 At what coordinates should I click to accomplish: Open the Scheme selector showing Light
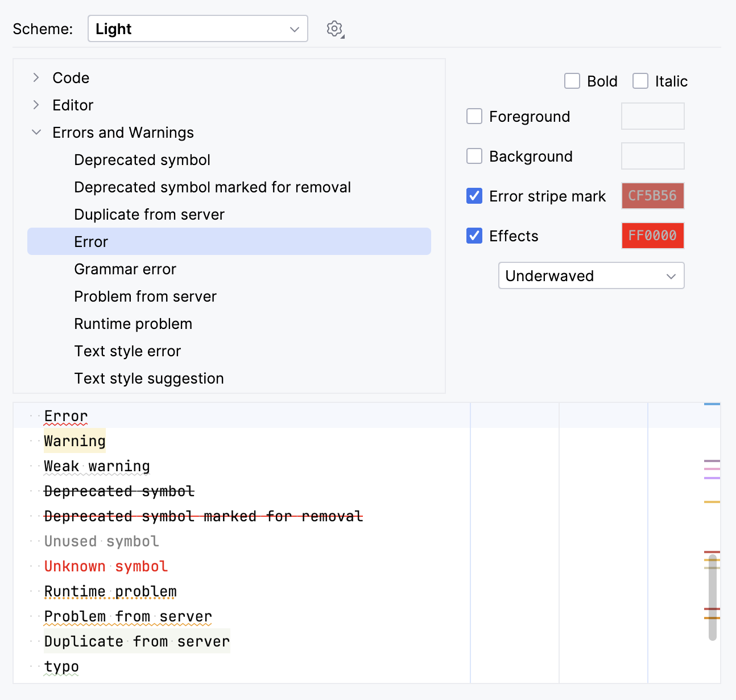(197, 28)
